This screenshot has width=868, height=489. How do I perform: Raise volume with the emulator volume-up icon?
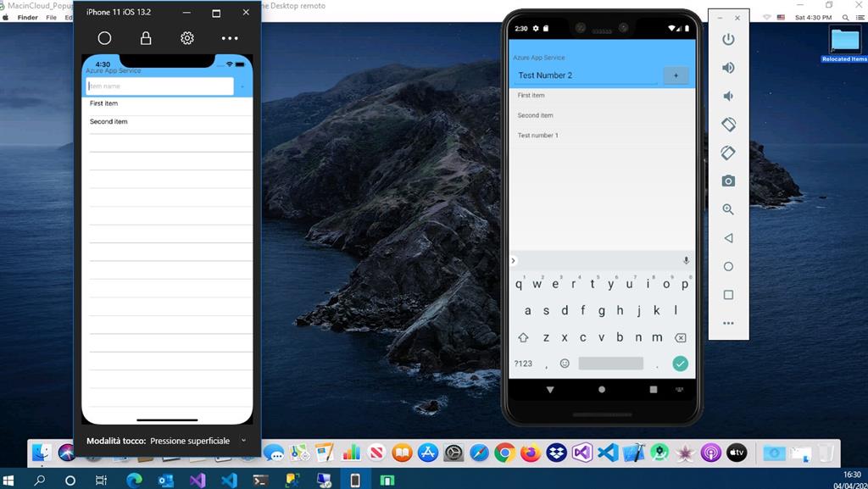point(727,67)
